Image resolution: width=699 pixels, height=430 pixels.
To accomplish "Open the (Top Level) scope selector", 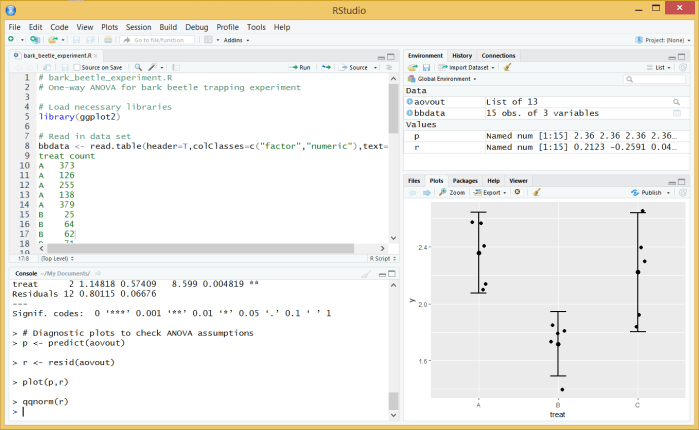I will [x=57, y=258].
